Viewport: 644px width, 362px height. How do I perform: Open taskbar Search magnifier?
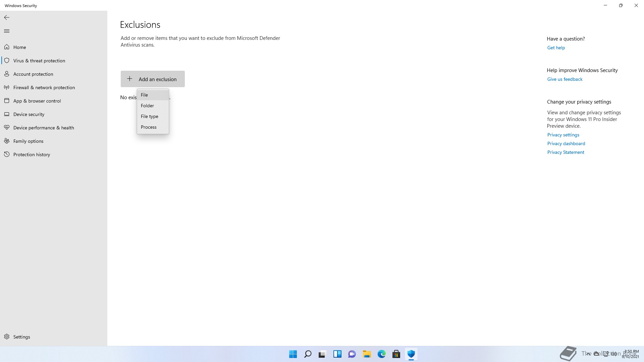click(x=308, y=354)
